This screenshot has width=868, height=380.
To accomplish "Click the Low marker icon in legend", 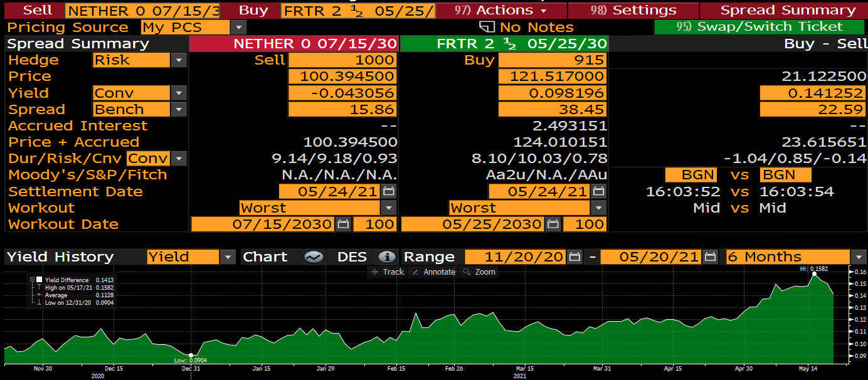I will (39, 302).
